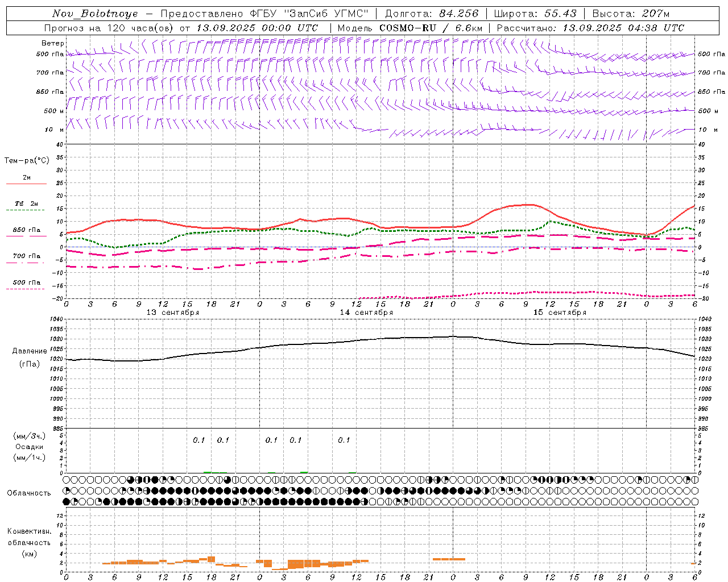Select the 'Предоставлено ФГБУ "ЗапСиб УГМС"' header text
The height and width of the screenshot is (582, 728).
(264, 14)
